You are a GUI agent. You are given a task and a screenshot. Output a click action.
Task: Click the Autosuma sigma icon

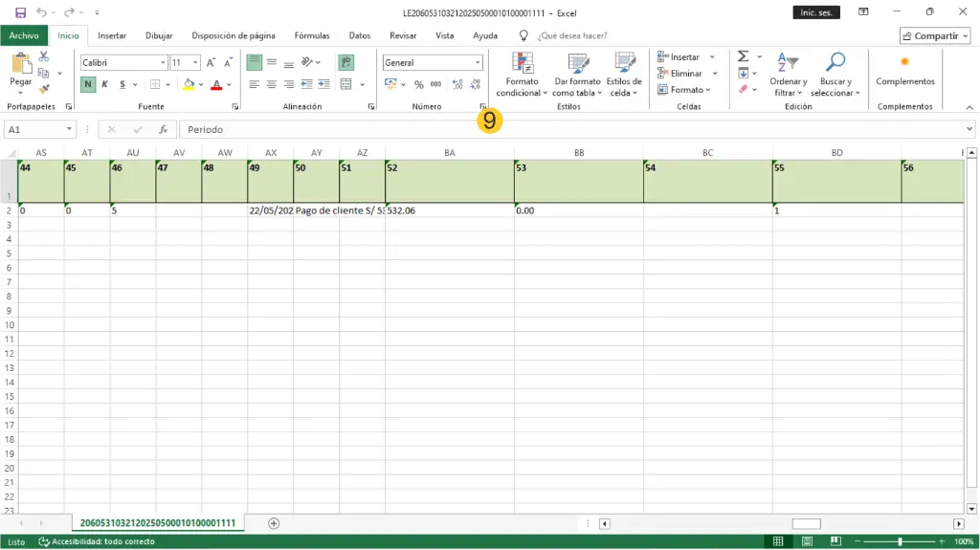click(743, 57)
